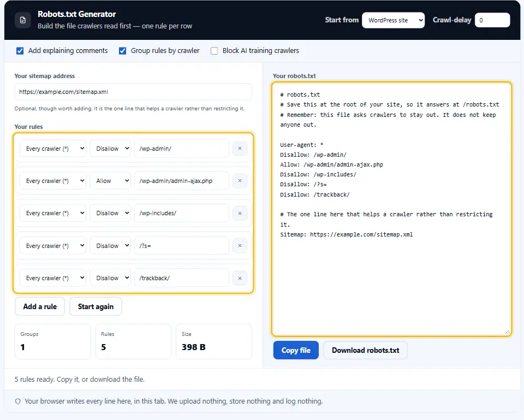Edit the /wp-admin/ path field
The width and height of the screenshot is (524, 420).
click(x=181, y=148)
